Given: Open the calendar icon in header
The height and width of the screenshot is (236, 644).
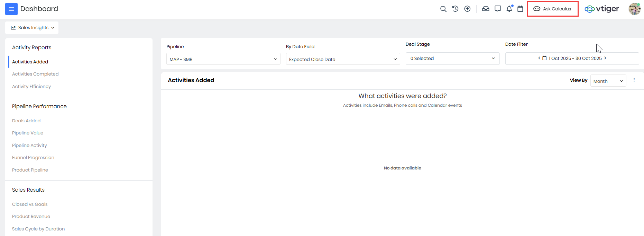Looking at the screenshot, I should 520,9.
